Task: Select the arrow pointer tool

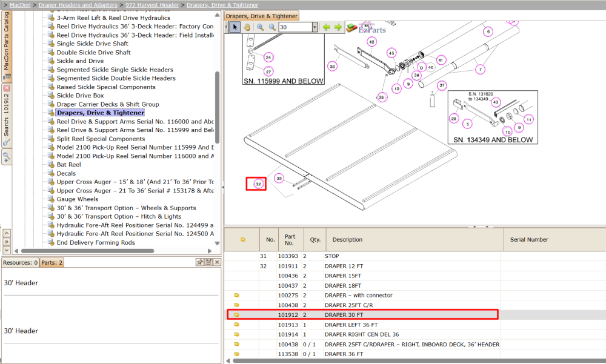Action: coord(235,27)
